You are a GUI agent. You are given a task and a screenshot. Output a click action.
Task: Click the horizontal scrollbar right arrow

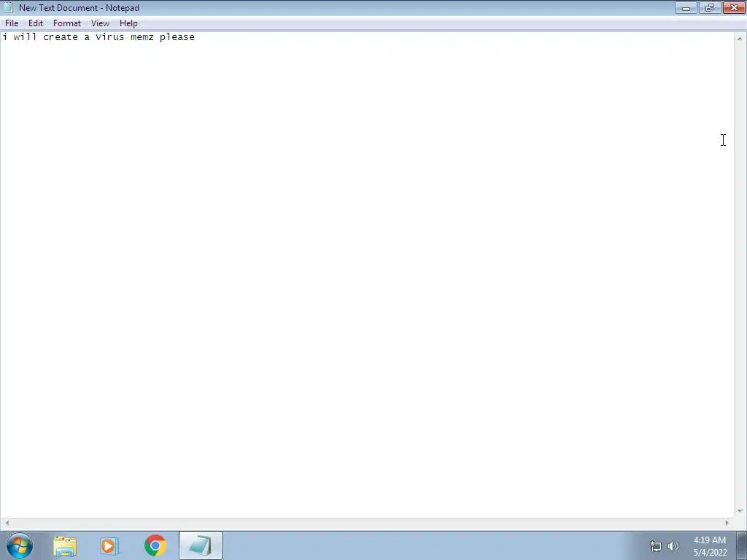pyautogui.click(x=727, y=522)
